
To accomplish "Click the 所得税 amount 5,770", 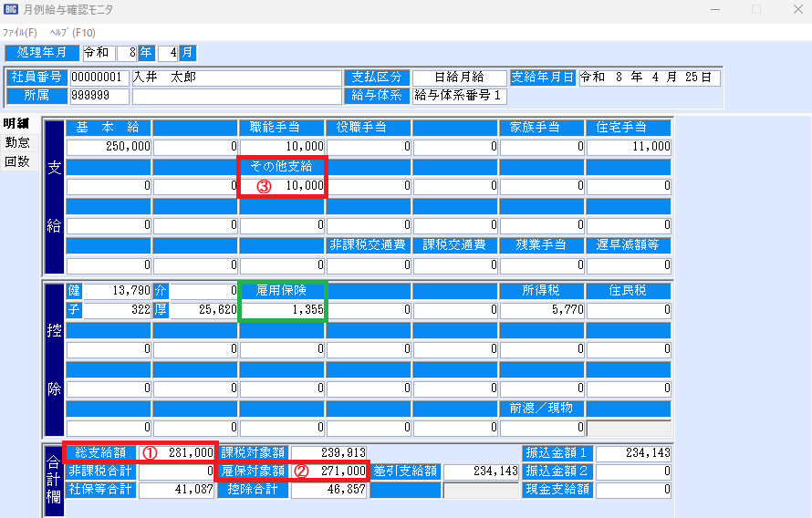I will pos(542,310).
